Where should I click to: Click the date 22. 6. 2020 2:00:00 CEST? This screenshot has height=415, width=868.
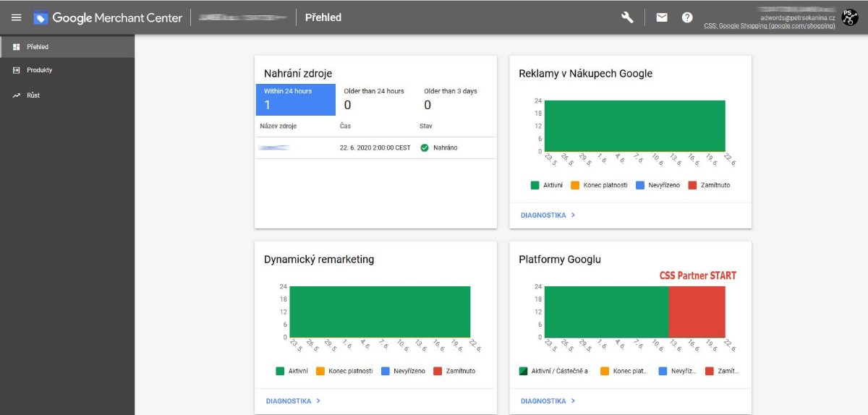coord(375,147)
